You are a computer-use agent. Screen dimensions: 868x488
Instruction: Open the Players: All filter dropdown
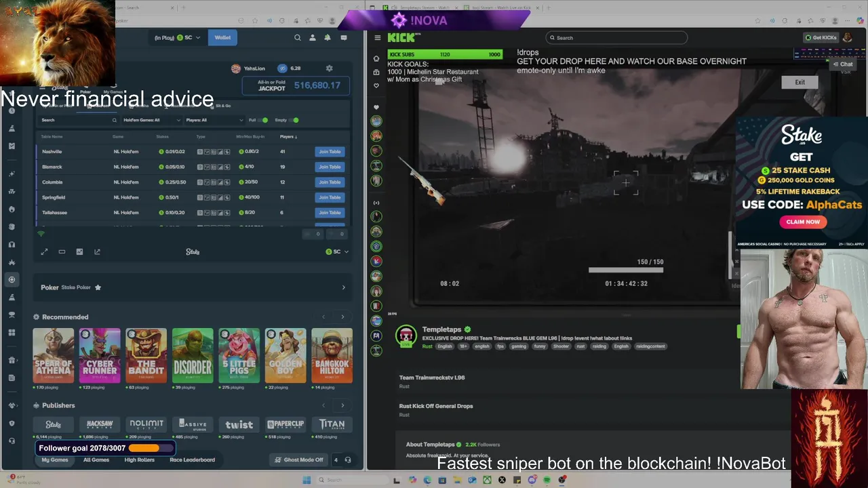click(x=214, y=120)
